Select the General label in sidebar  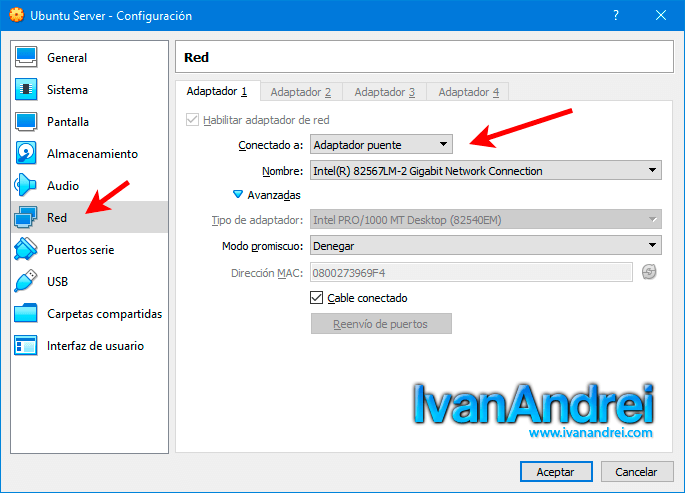[67, 58]
